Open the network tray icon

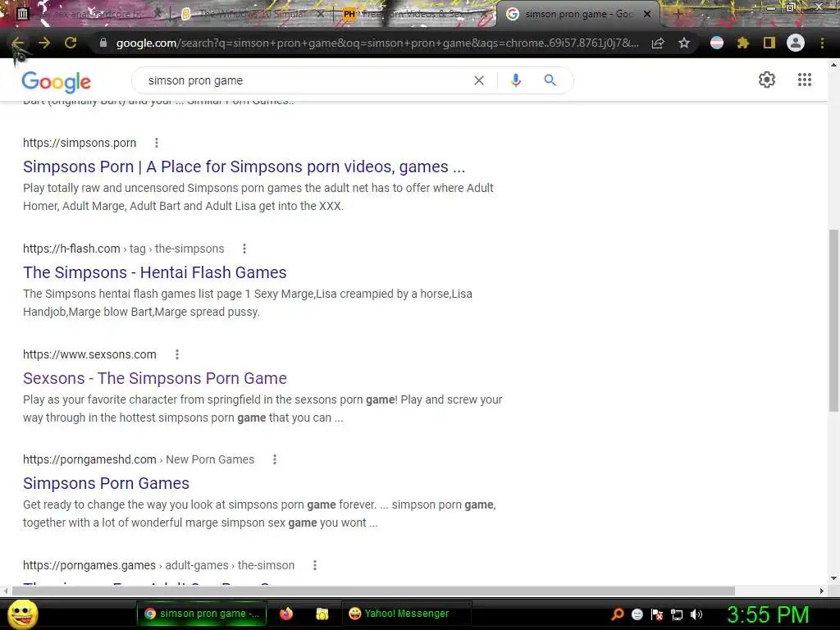(x=677, y=614)
